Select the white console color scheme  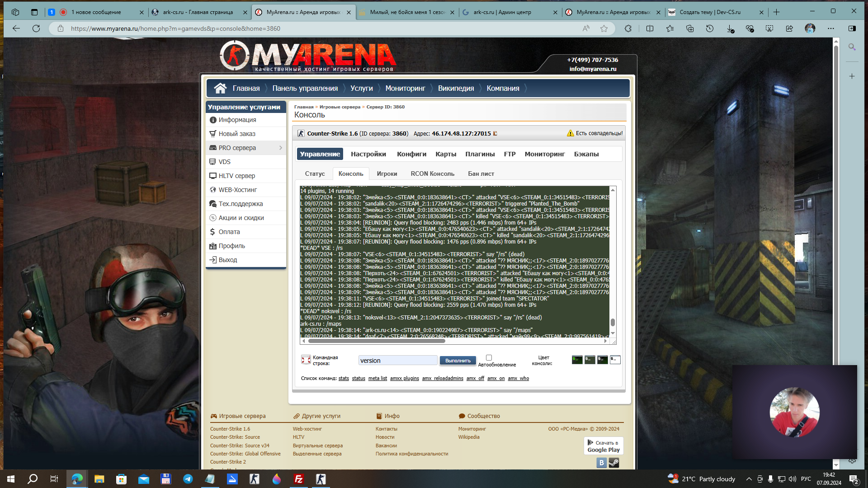(615, 360)
